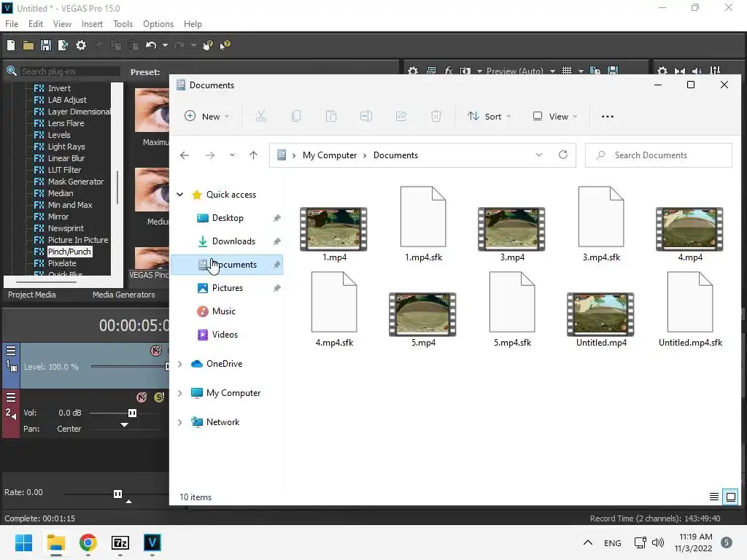Select the Picture In Picture effect
This screenshot has height=560, width=747.
pyautogui.click(x=77, y=240)
